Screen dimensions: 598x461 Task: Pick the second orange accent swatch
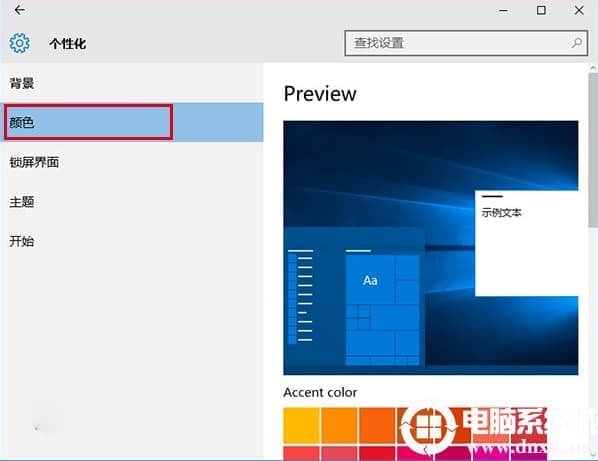339,426
